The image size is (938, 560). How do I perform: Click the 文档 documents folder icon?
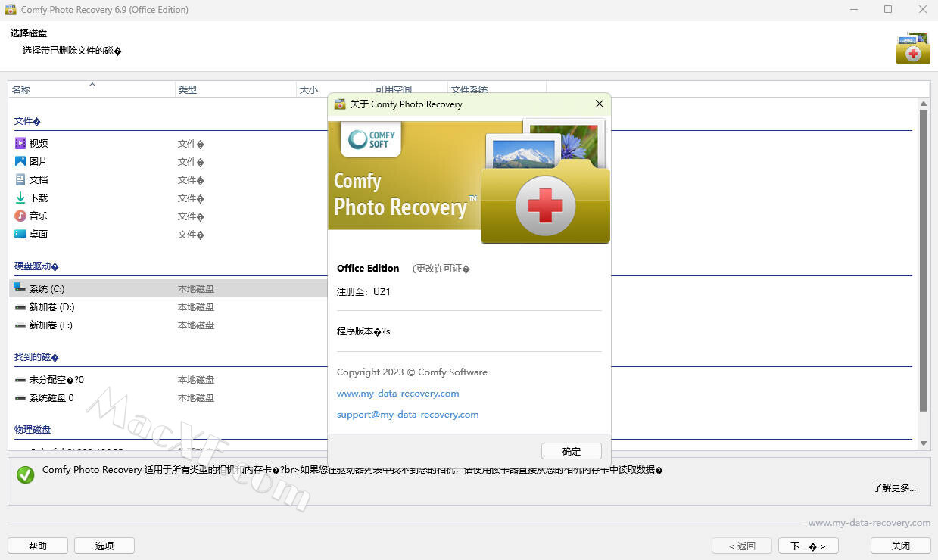[20, 179]
